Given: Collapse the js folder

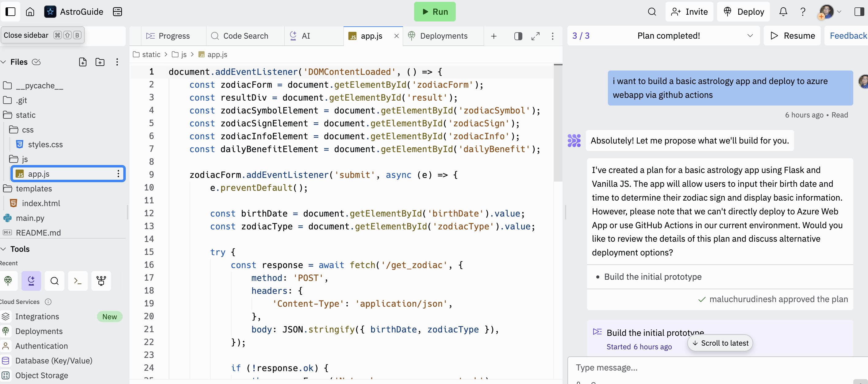Looking at the screenshot, I should [19, 159].
